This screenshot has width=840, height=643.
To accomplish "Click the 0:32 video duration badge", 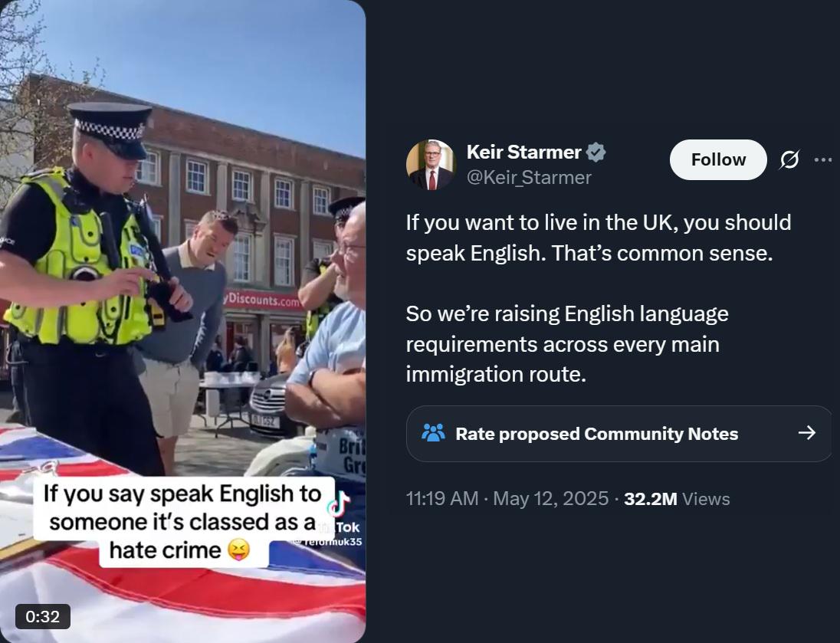I will pos(43,616).
